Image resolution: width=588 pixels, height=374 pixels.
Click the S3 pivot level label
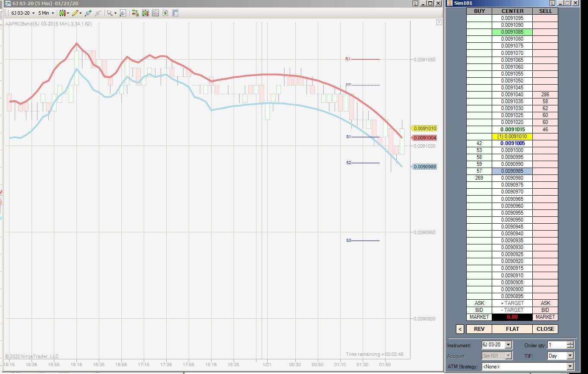click(349, 241)
